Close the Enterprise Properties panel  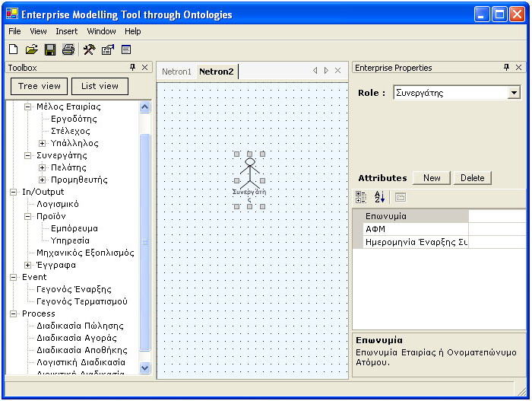[x=519, y=67]
